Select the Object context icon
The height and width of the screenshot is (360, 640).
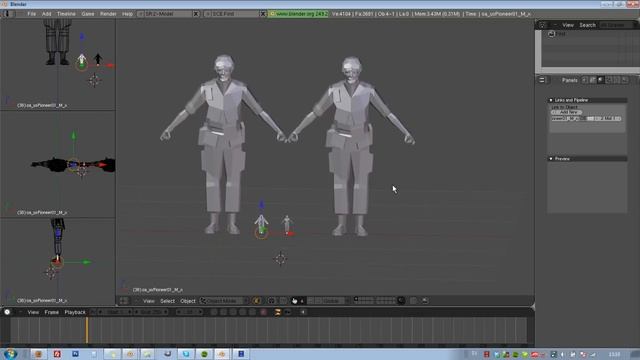609,80
